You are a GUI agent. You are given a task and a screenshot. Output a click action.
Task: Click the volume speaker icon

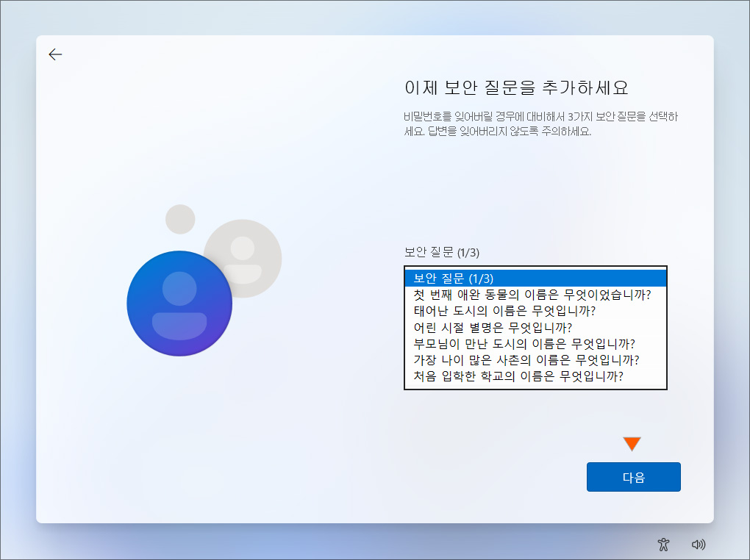point(699,545)
